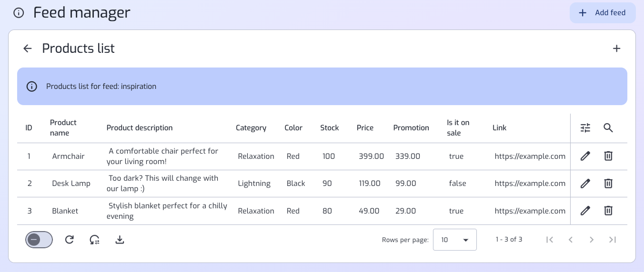Download the products list
Viewport: 644px width, 272px height.
point(120,240)
